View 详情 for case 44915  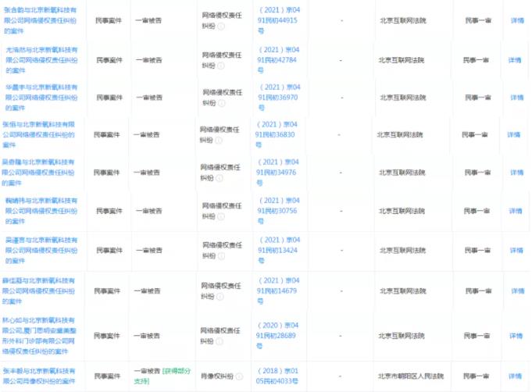pyautogui.click(x=517, y=20)
